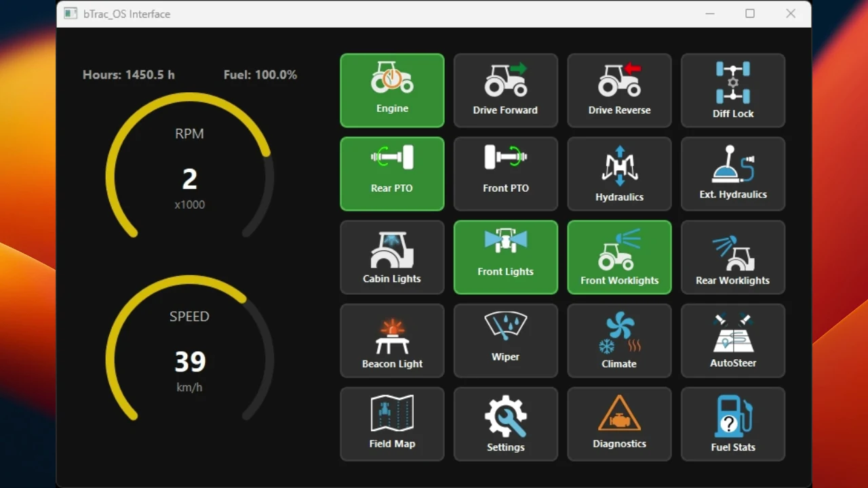The width and height of the screenshot is (868, 488).
Task: Switch on Rear Worklights
Action: [x=733, y=257]
